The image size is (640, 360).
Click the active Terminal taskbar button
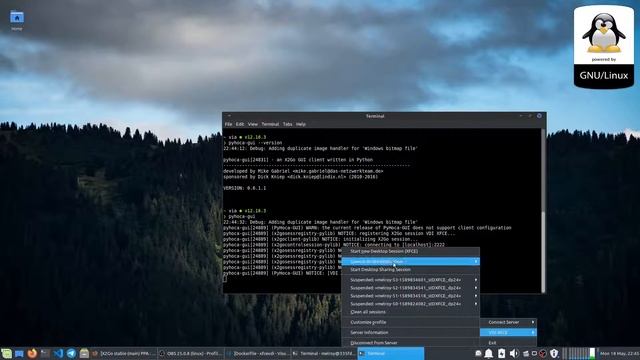[391, 353]
